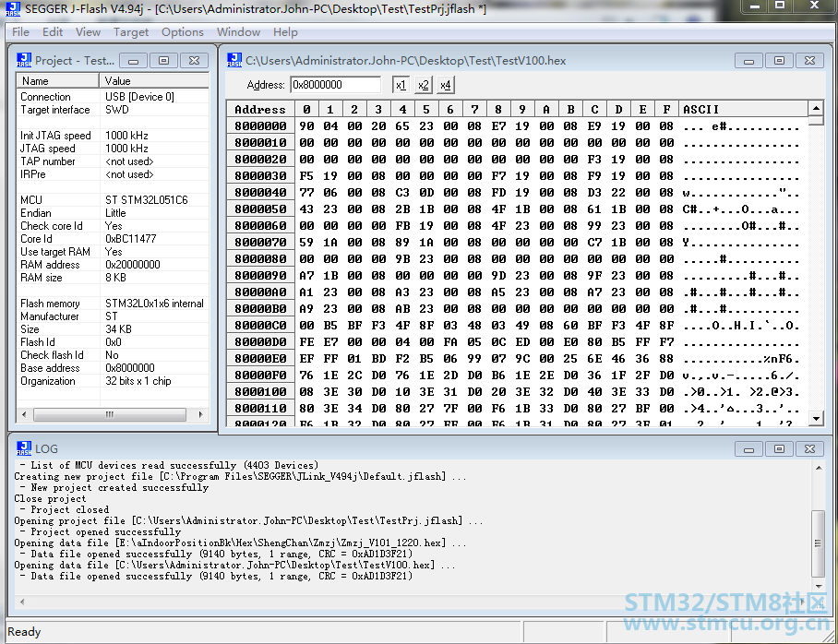Minimize the Project panel
Screen dimensions: 838x644
[x=133, y=60]
